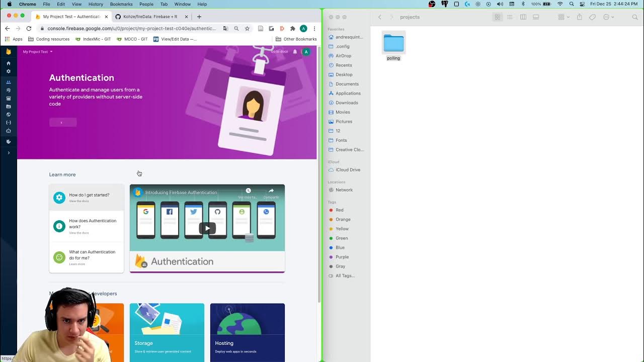Screen dimensions: 644x362
Task: Click the Finder share button
Action: click(x=580, y=17)
